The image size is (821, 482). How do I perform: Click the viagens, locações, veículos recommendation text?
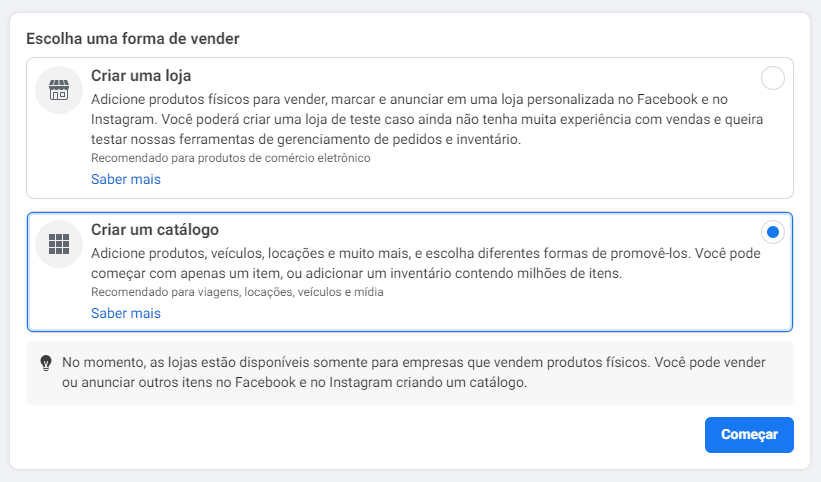coord(237,292)
